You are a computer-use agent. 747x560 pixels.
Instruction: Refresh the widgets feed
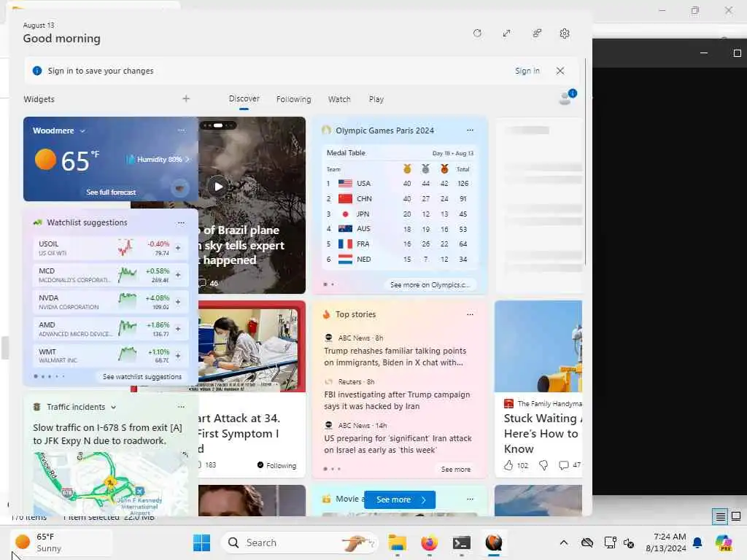coord(477,34)
